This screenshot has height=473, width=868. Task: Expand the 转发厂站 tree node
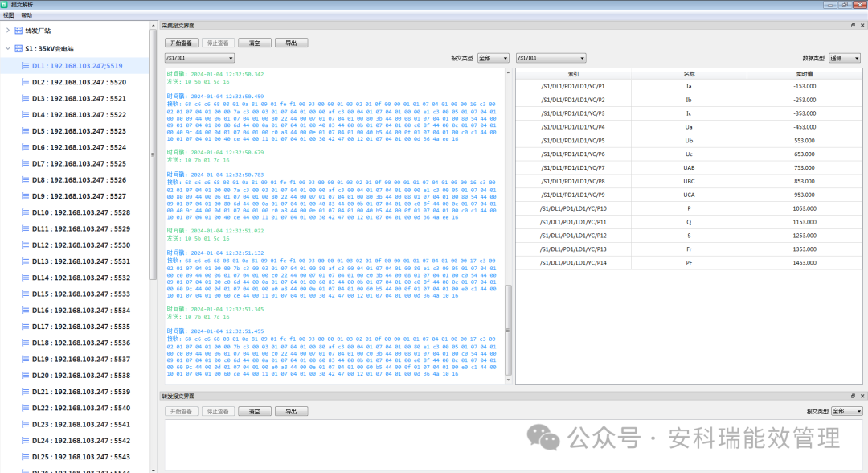coord(8,31)
